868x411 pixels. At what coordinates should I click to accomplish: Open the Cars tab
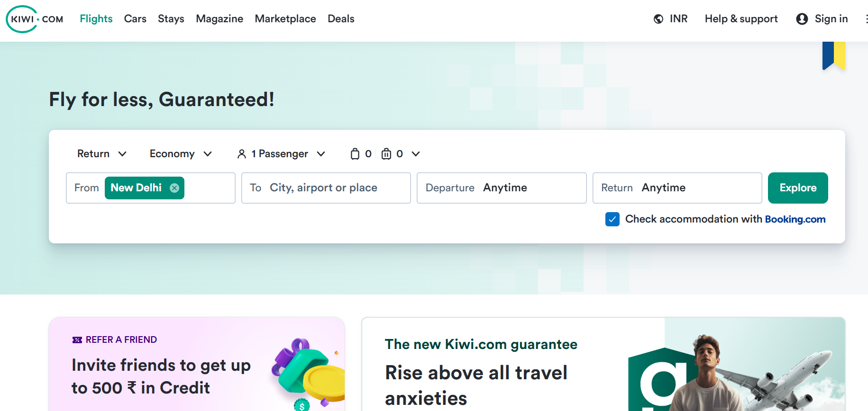click(135, 19)
